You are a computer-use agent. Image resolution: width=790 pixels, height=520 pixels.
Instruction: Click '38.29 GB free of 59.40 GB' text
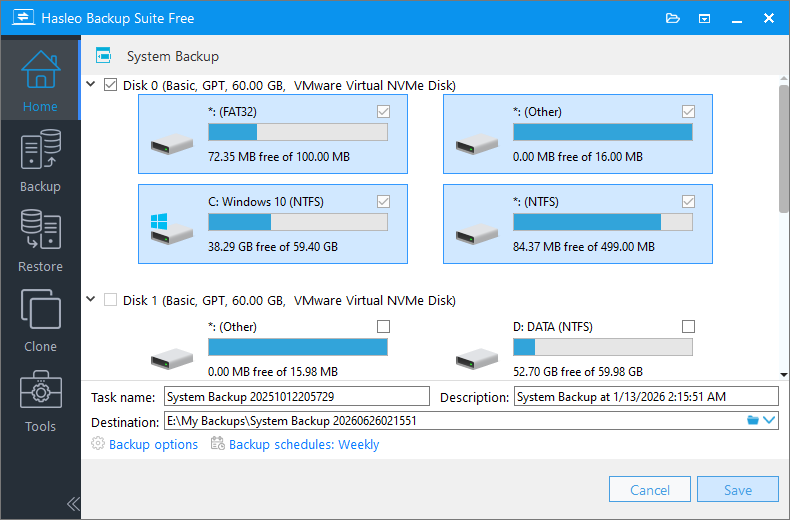[273, 247]
